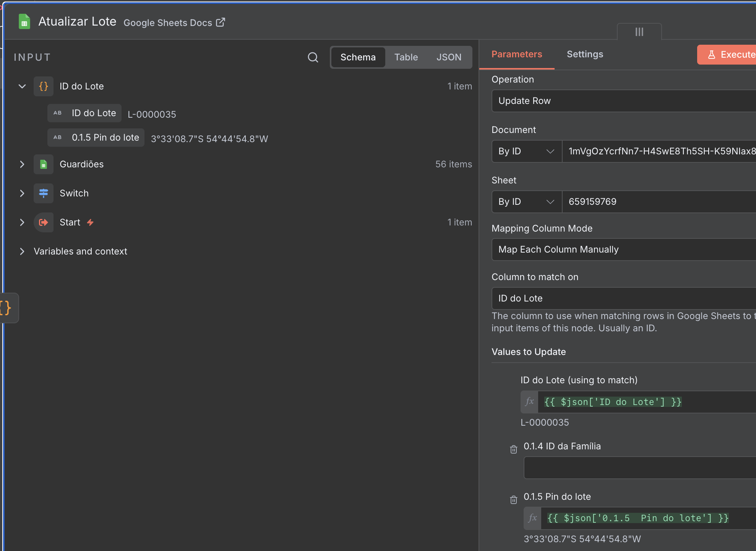Open the Settings tab

click(585, 54)
